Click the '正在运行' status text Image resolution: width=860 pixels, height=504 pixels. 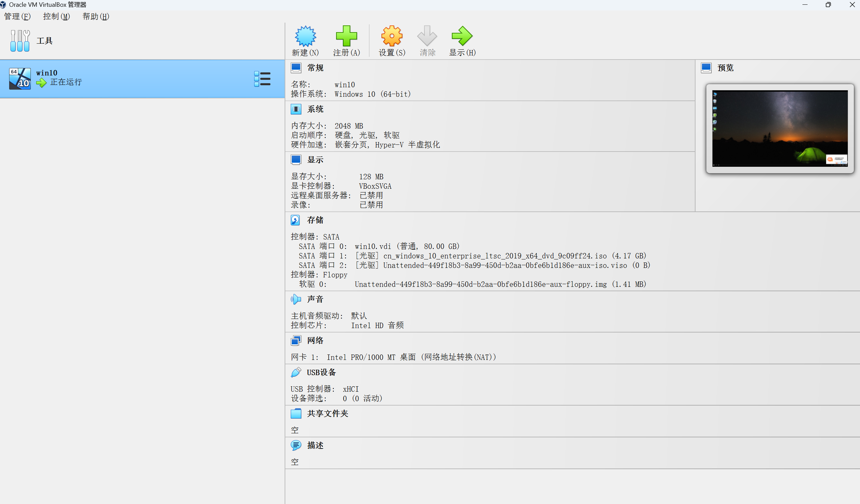click(66, 82)
